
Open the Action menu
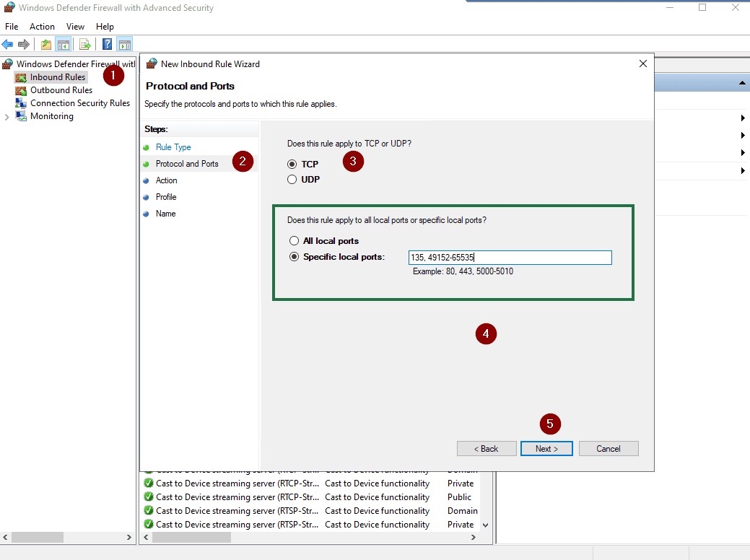[x=42, y=27]
